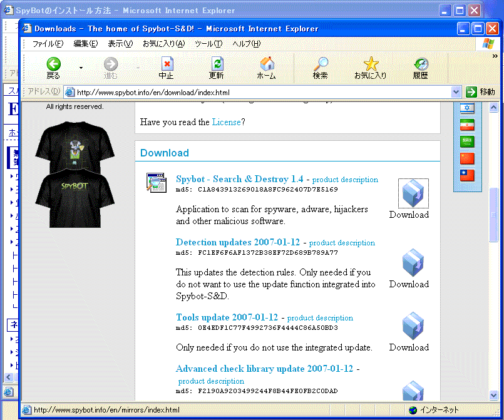Expand the toolbar overflow chevron
This screenshot has height=420, width=504.
pyautogui.click(x=495, y=56)
